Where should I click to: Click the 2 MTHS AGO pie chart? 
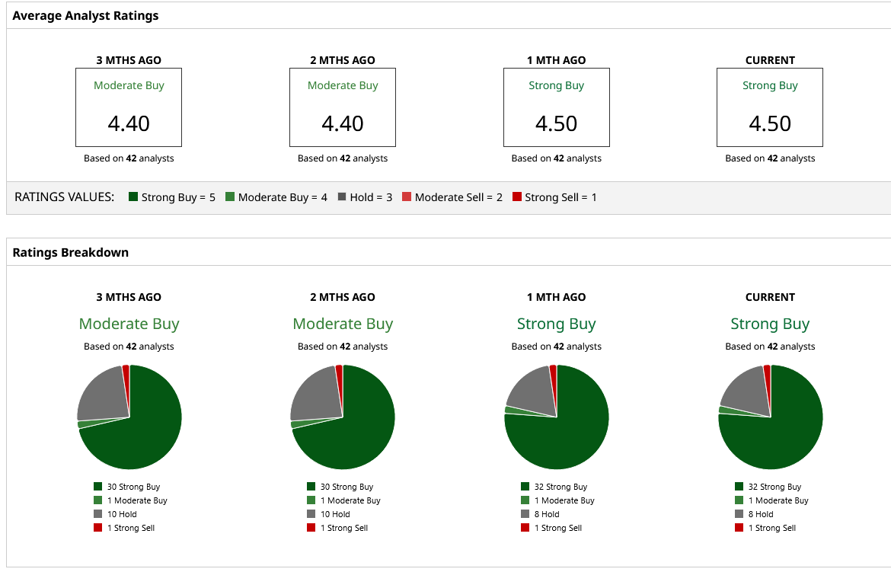(343, 417)
